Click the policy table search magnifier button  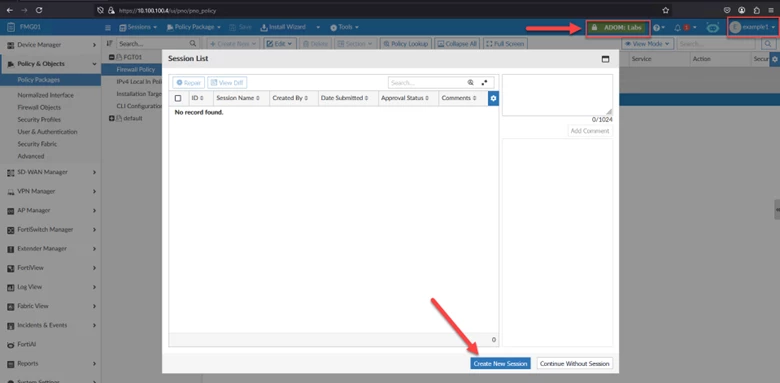tap(767, 44)
